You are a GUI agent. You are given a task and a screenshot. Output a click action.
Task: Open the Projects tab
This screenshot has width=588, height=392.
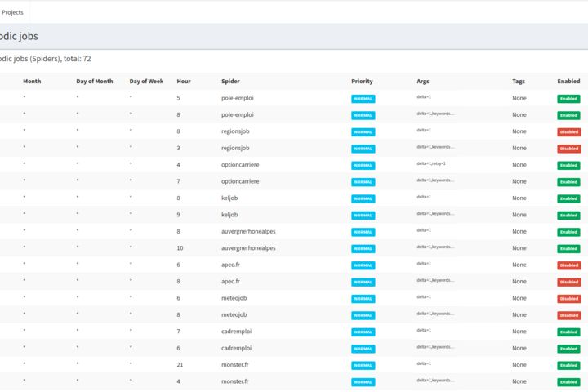click(x=12, y=12)
